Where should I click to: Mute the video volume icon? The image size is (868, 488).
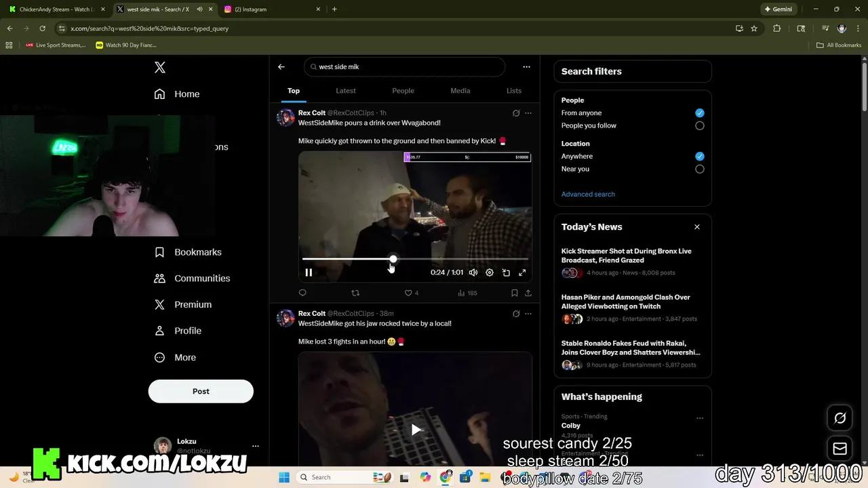[x=473, y=272]
